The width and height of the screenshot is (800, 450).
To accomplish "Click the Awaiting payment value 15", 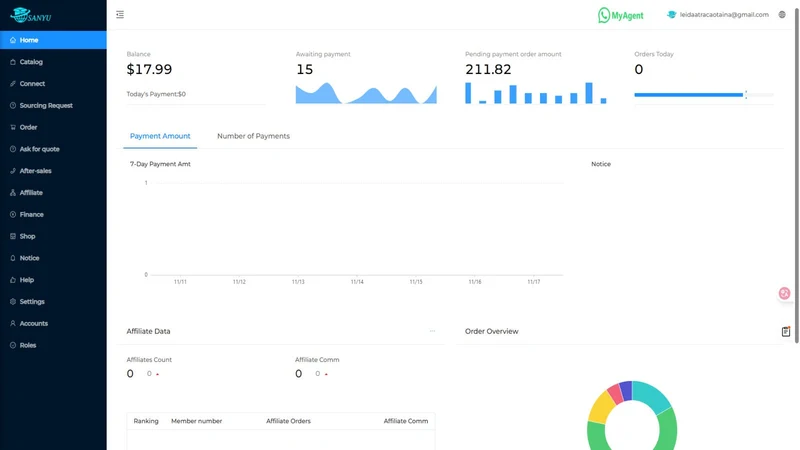I will pos(305,69).
